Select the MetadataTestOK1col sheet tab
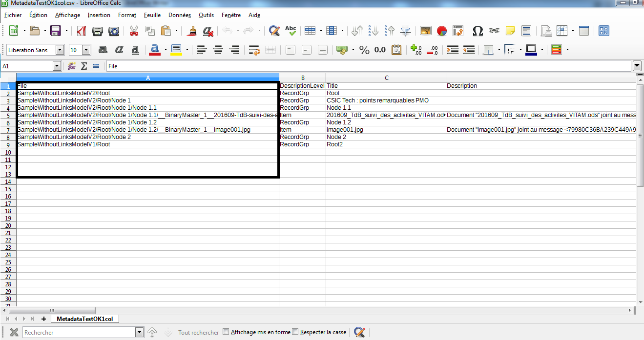Screen dimensions: 644x340 (84, 319)
